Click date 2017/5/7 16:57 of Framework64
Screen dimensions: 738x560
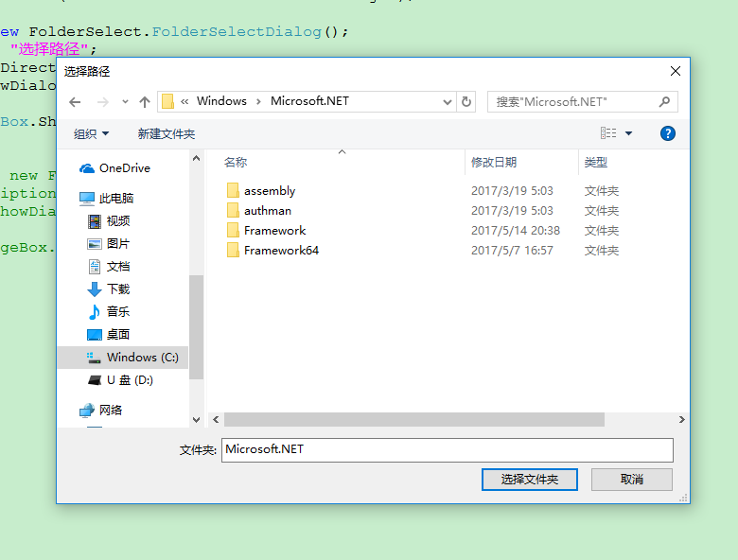coord(512,251)
